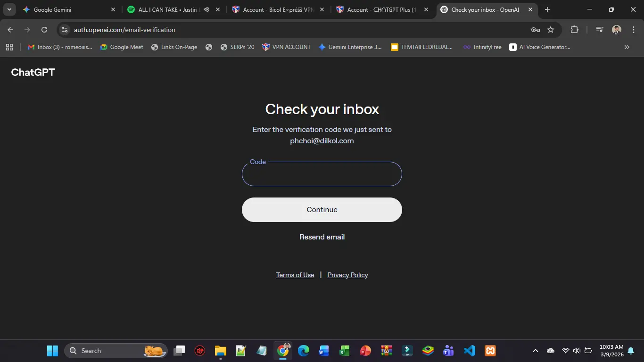Go forward in browser history

coord(27,30)
